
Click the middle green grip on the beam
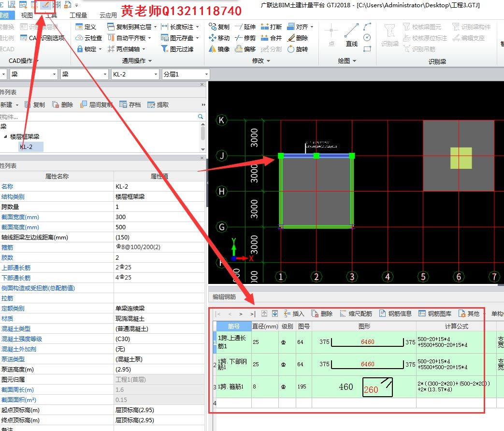[x=317, y=156]
